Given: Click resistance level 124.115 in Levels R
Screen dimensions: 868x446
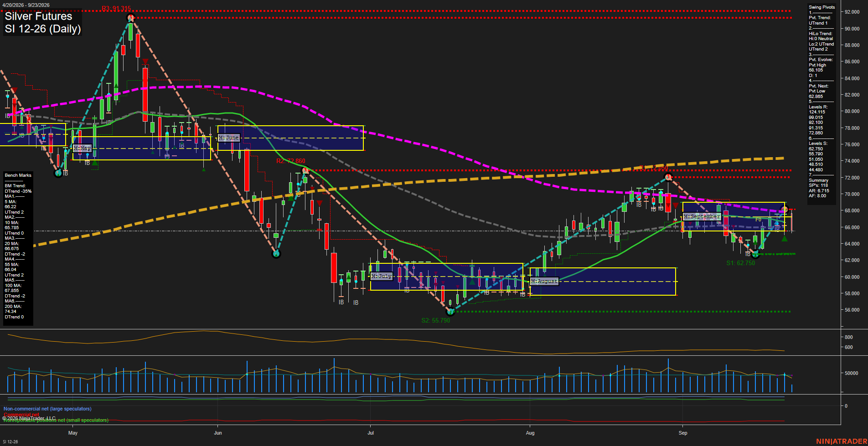Looking at the screenshot, I should [817, 112].
